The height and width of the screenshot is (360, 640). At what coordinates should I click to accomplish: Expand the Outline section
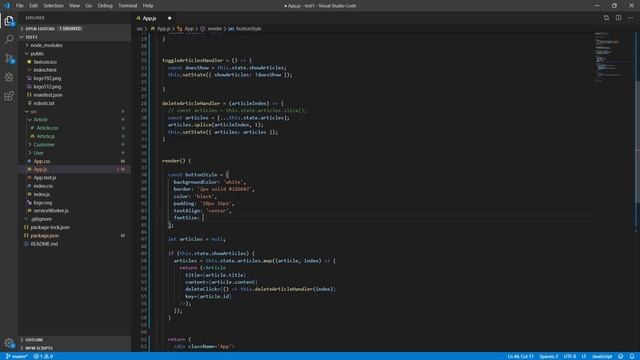click(x=74, y=340)
